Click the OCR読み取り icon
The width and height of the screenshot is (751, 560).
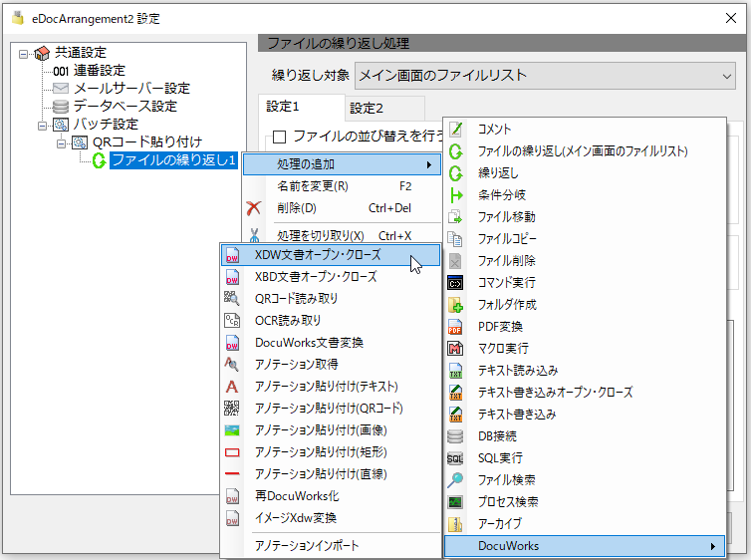click(x=232, y=321)
